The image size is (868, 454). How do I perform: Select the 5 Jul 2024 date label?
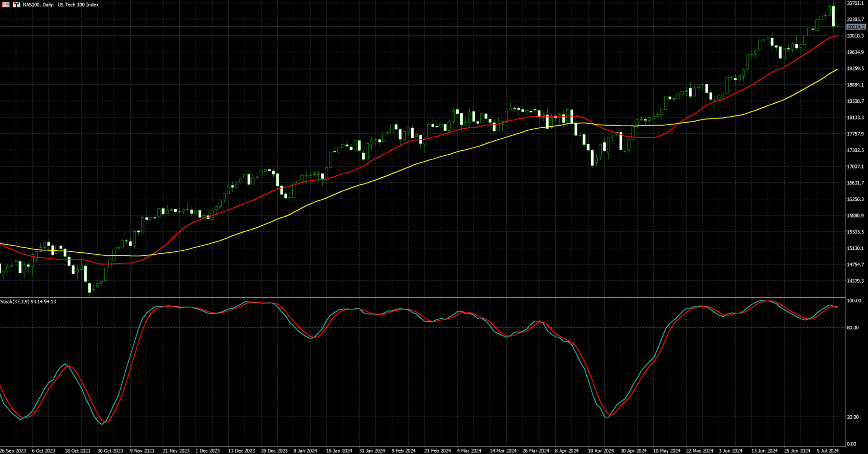coord(828,450)
